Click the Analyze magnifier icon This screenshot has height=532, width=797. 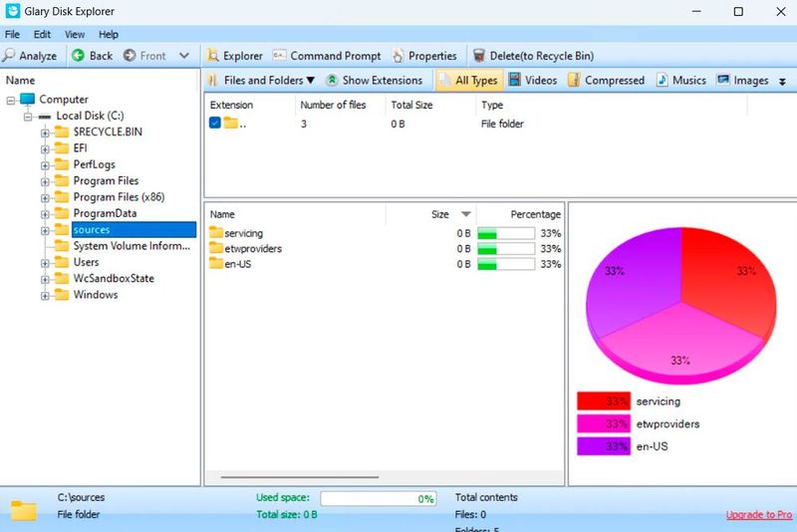click(x=9, y=56)
